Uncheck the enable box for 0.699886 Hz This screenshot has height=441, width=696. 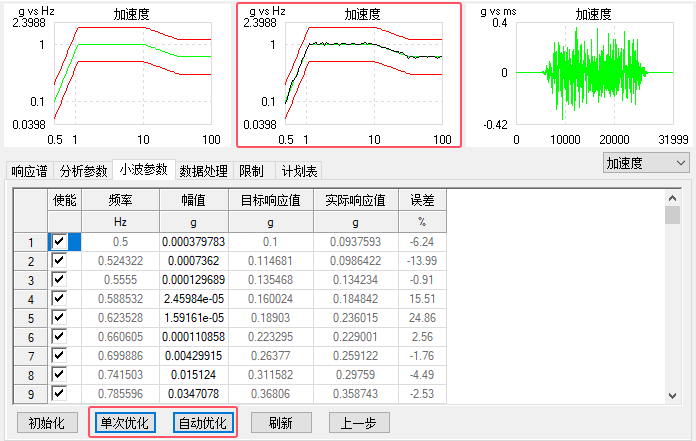pyautogui.click(x=59, y=356)
